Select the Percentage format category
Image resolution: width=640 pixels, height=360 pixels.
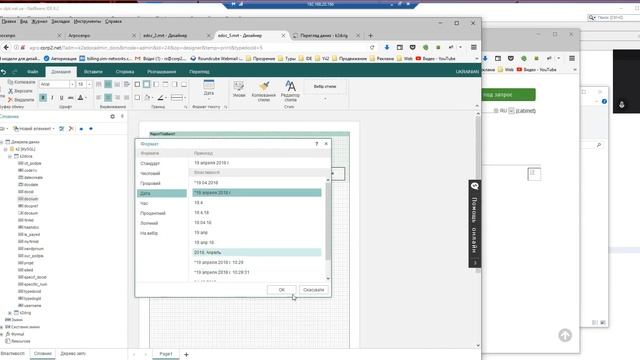pos(162,213)
